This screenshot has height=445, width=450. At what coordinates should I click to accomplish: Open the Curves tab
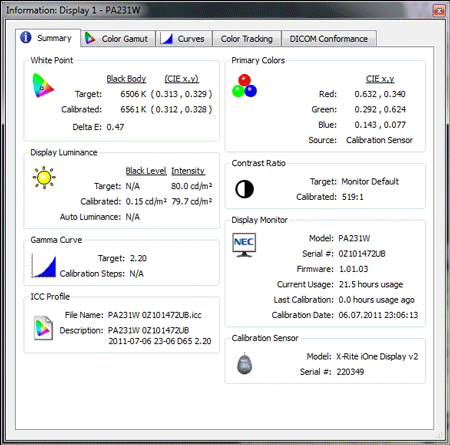click(x=184, y=39)
